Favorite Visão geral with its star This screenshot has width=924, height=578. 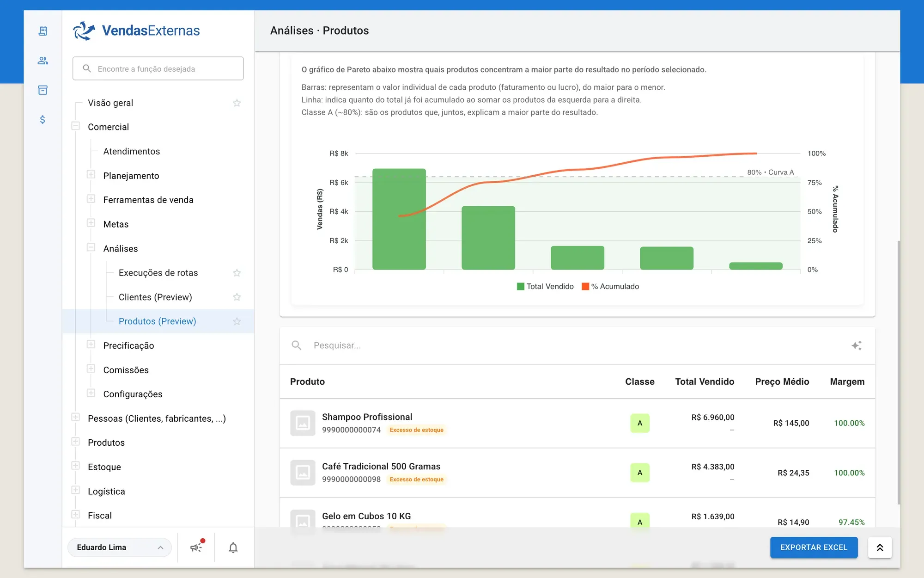pyautogui.click(x=237, y=103)
